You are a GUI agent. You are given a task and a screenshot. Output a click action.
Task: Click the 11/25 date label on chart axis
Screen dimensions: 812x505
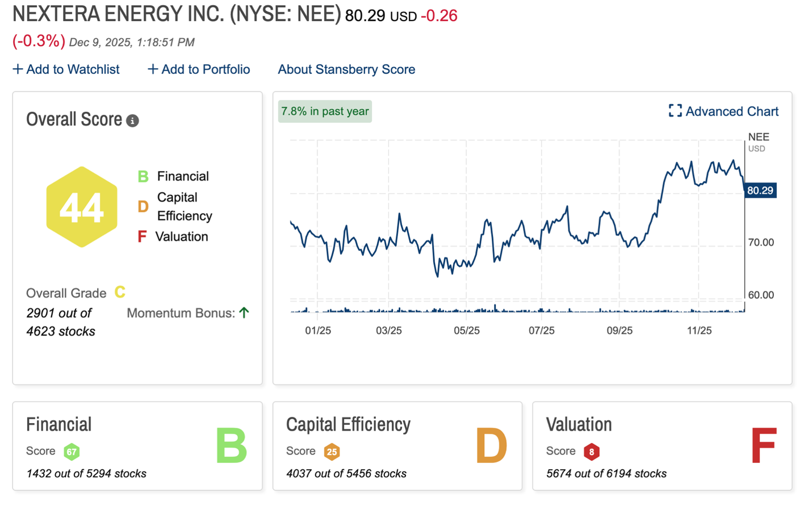[x=699, y=331]
